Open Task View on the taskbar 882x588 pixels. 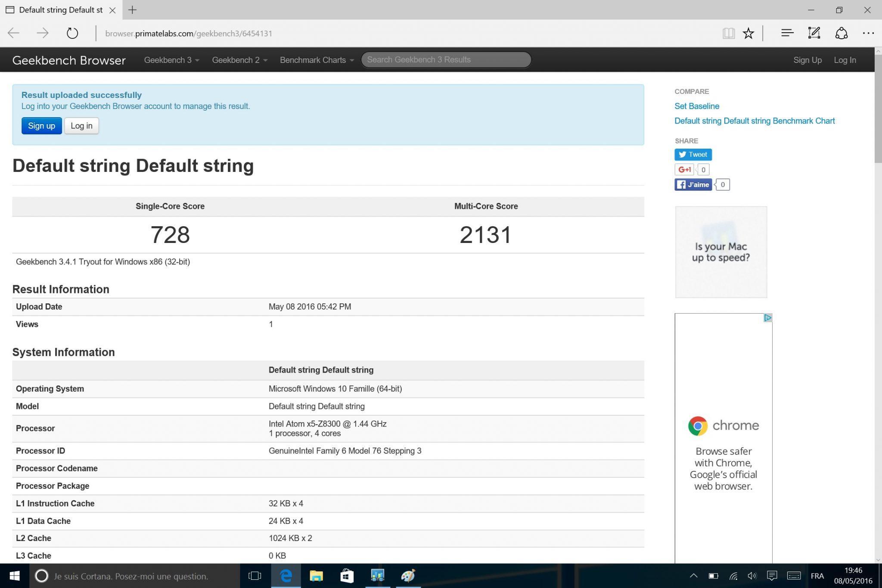255,576
